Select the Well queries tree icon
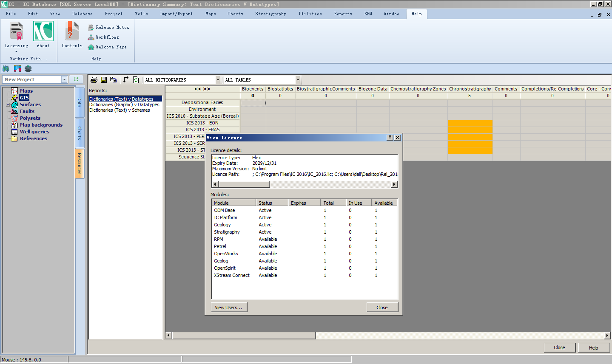This screenshot has width=612, height=364. [14, 132]
